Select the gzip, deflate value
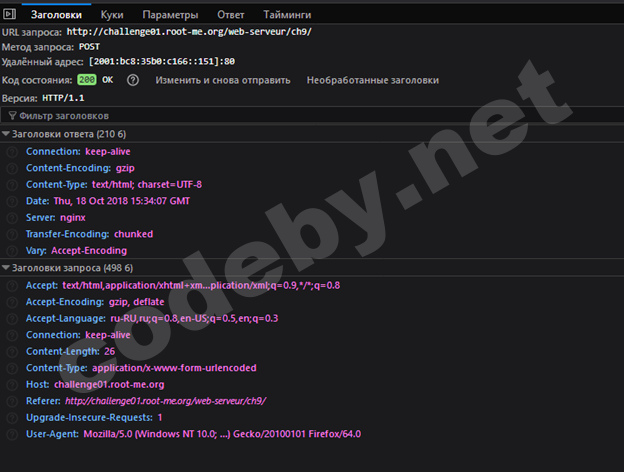 (136, 302)
